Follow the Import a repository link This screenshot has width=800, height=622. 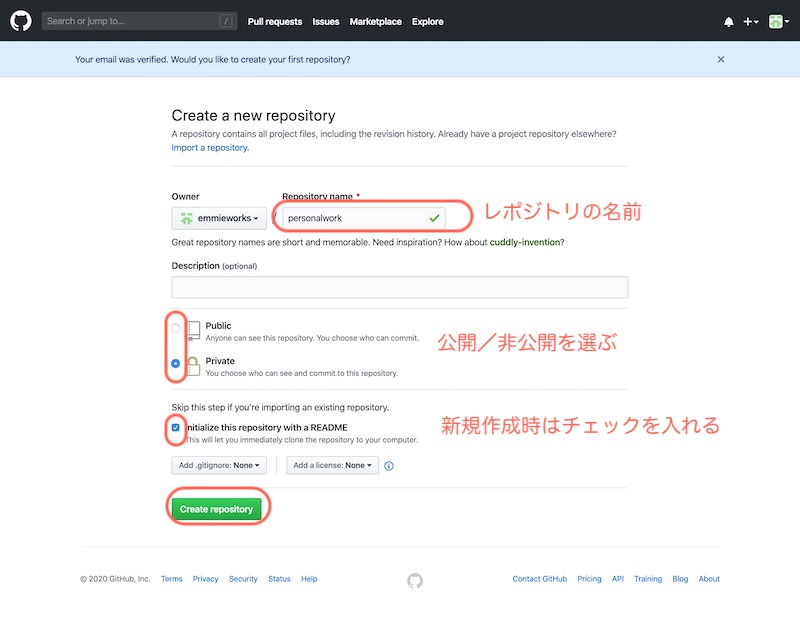click(210, 147)
